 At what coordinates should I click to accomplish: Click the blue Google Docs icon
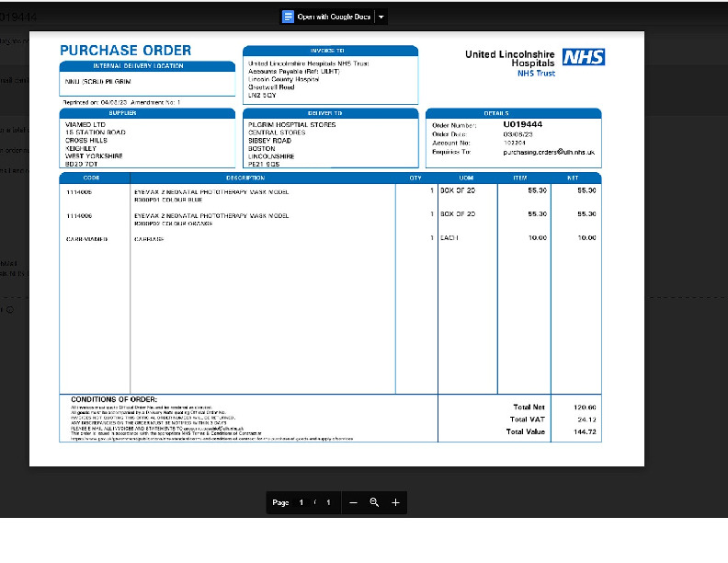click(288, 17)
